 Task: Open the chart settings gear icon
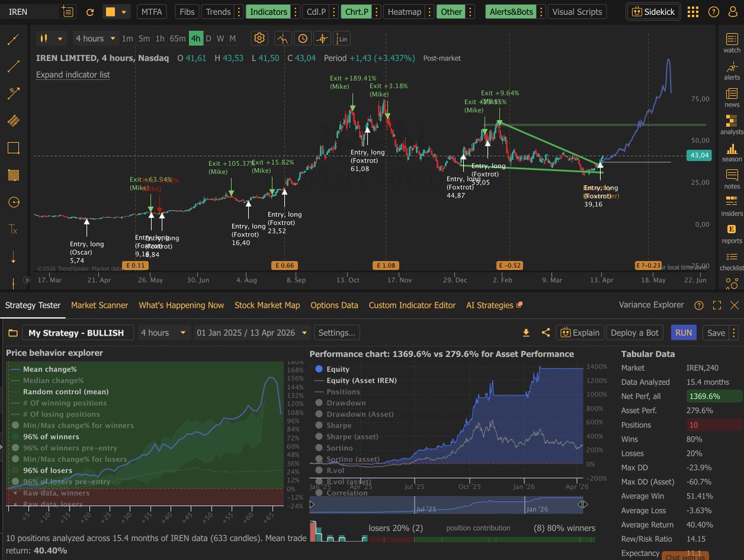click(x=259, y=38)
